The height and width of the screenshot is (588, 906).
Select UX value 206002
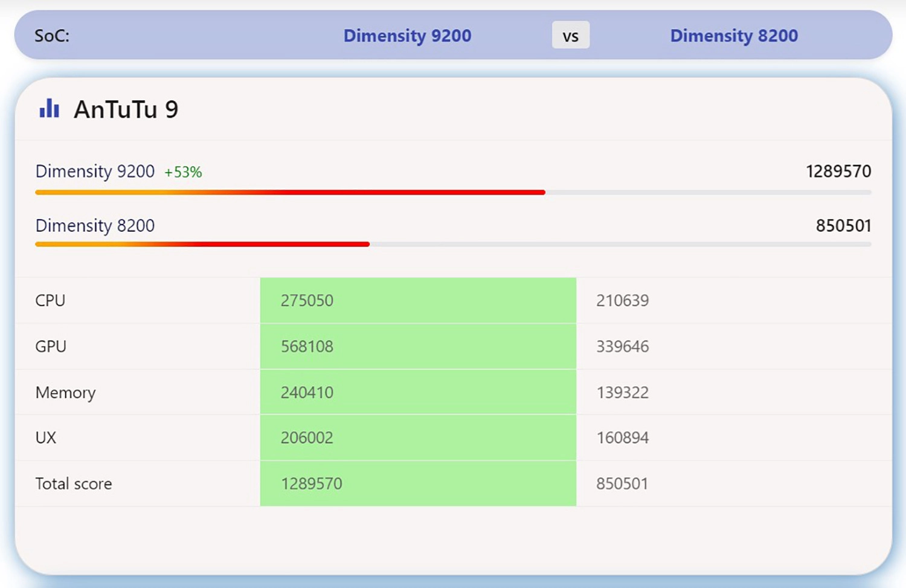click(x=307, y=438)
